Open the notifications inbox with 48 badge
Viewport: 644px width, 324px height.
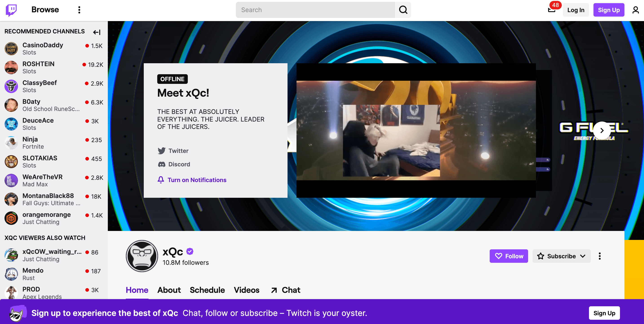click(x=551, y=10)
